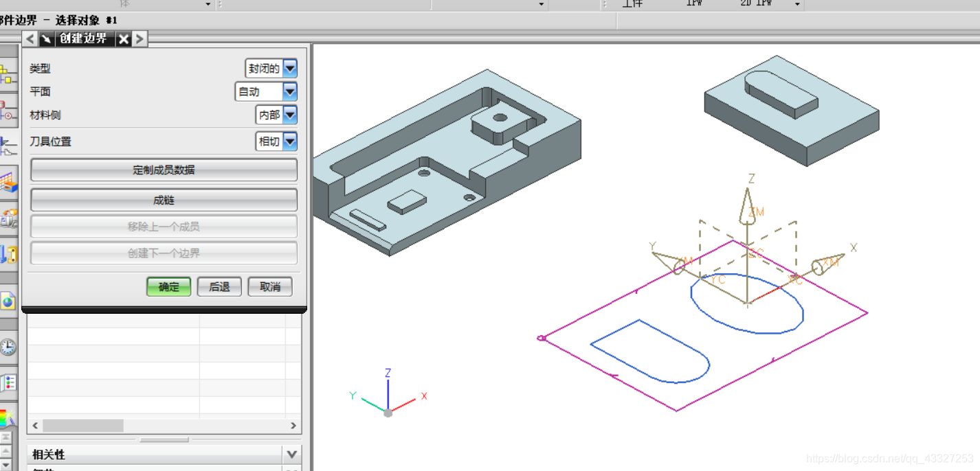Click the dialog collapse arrow icon
The height and width of the screenshot is (471, 980).
tap(45, 39)
